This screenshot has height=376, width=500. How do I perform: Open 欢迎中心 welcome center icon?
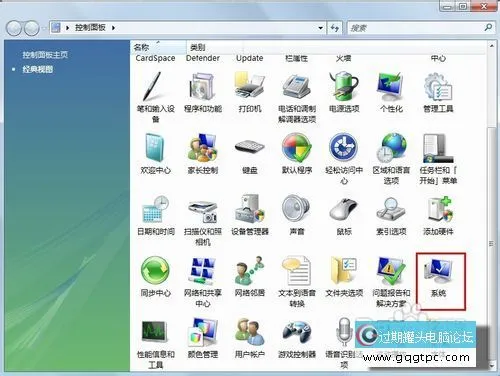[155, 148]
